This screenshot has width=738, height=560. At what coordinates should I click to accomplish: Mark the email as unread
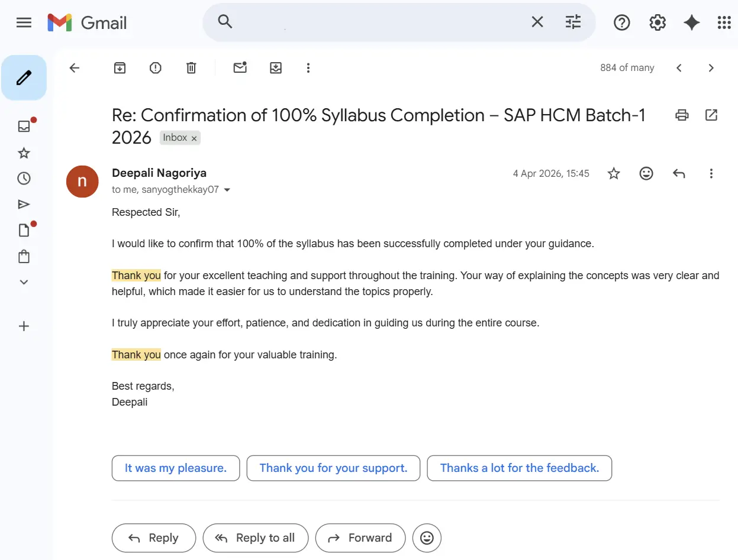(240, 67)
